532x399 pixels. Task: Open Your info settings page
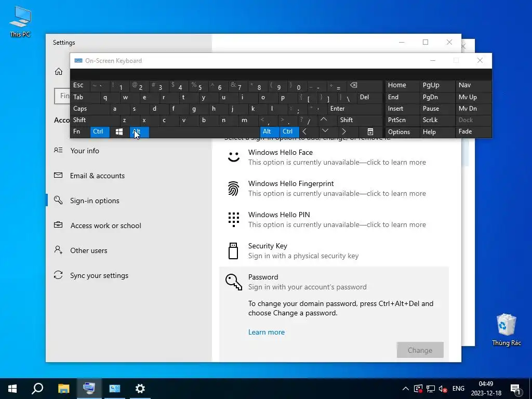tap(129, 151)
